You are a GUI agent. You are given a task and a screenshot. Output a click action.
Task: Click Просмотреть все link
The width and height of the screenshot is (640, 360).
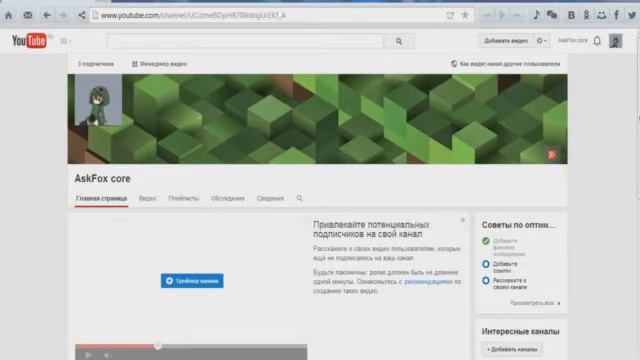point(535,303)
